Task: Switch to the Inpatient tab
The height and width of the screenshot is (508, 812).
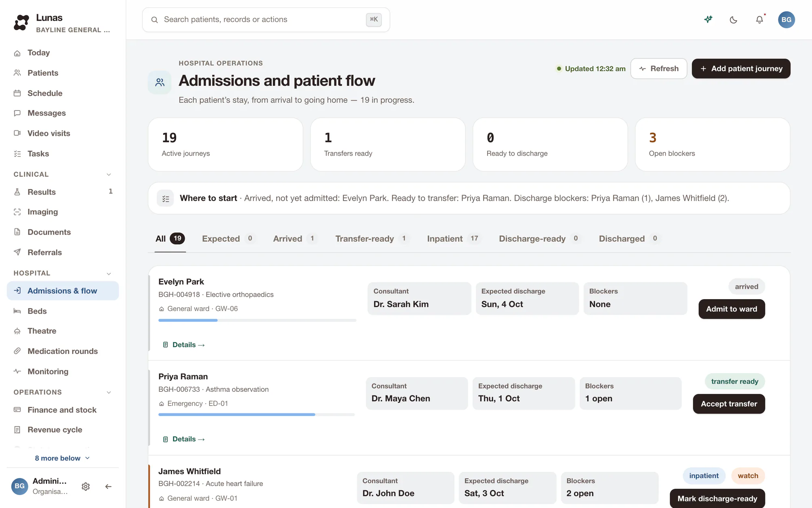Action: click(x=454, y=239)
